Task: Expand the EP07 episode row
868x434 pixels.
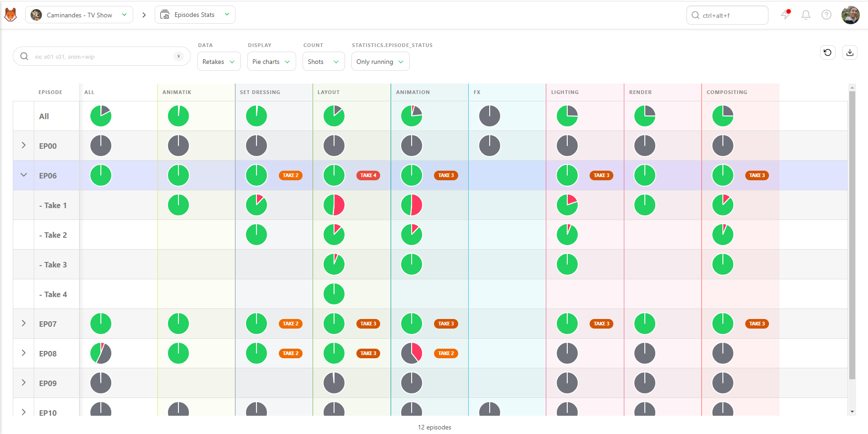Action: pyautogui.click(x=24, y=323)
